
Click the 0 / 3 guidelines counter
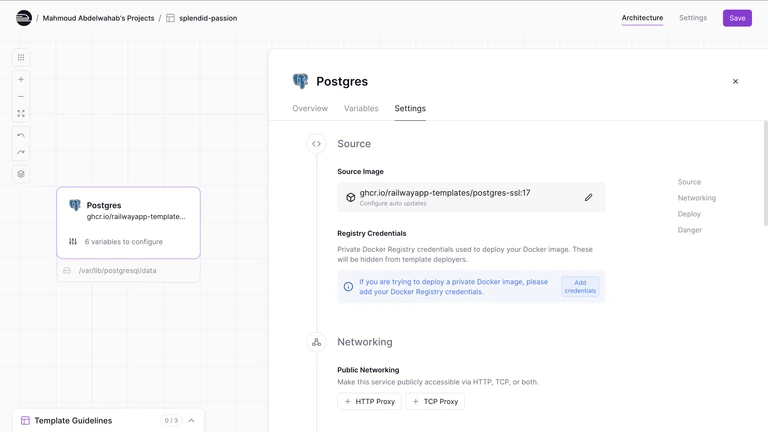pyautogui.click(x=171, y=421)
